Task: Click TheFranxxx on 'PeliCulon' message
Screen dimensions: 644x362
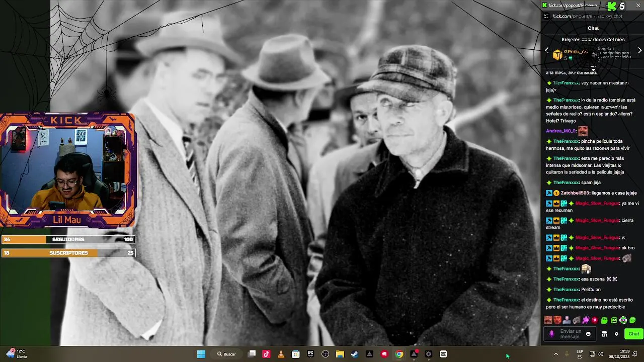Action: [567, 290]
